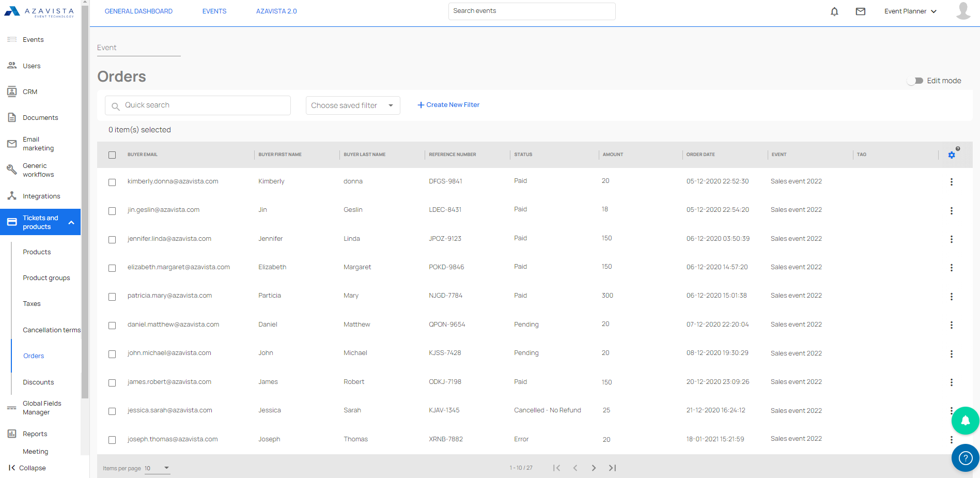Open row actions for james.robert order
The width and height of the screenshot is (980, 478).
click(x=952, y=382)
